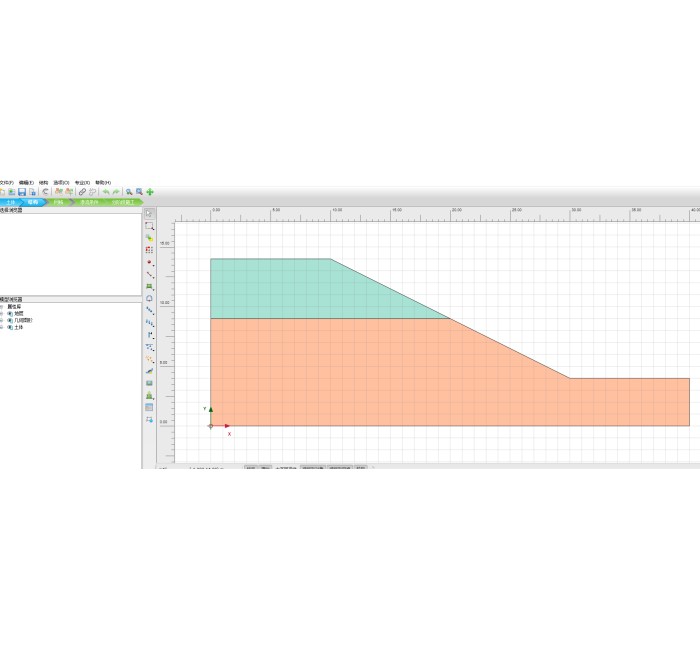The height and width of the screenshot is (650, 700).
Task: Click the move object tool with yellow square
Action: coord(149,238)
